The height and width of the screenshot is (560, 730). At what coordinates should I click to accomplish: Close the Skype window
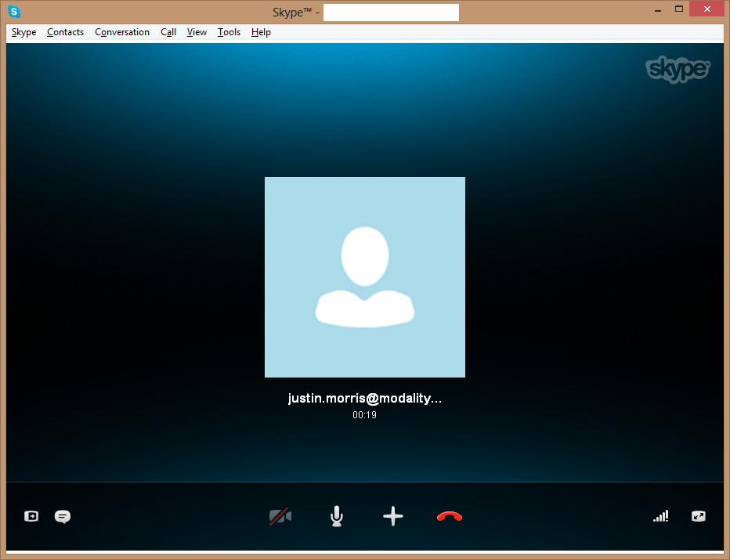707,9
